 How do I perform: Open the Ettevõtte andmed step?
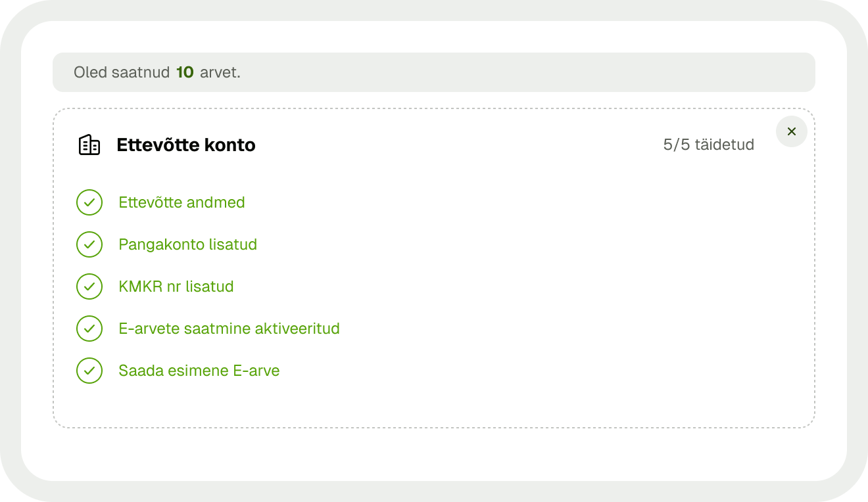(181, 202)
